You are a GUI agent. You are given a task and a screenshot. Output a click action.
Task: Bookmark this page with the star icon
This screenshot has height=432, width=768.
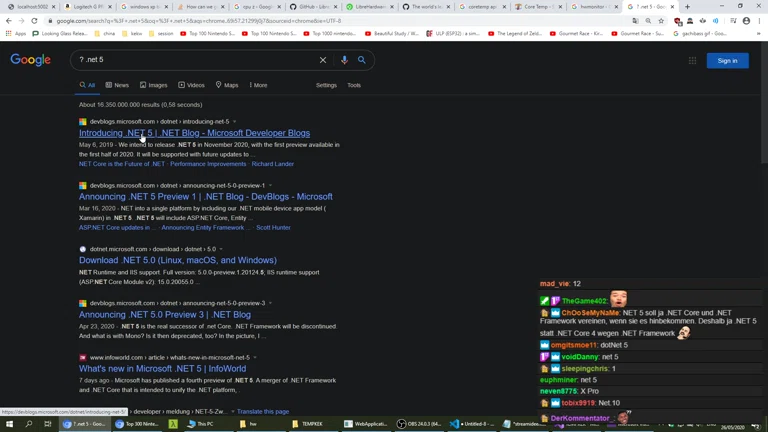[x=661, y=21]
